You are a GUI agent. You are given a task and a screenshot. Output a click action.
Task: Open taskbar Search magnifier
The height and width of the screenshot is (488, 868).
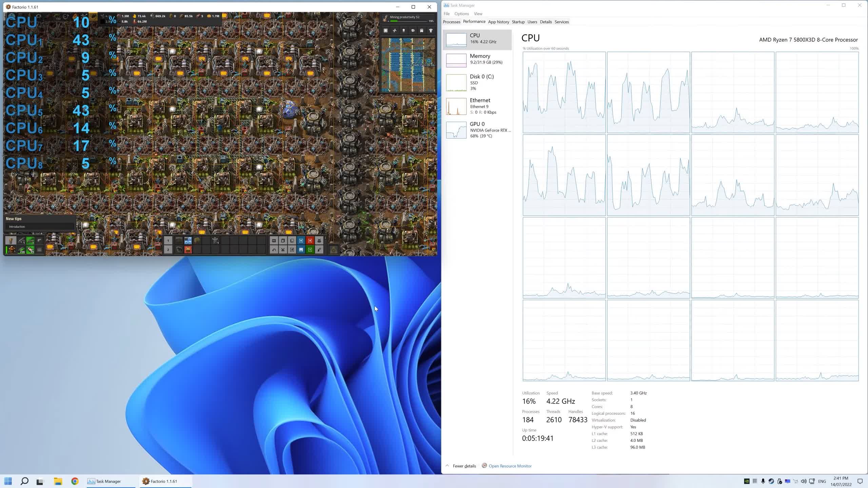click(x=24, y=481)
